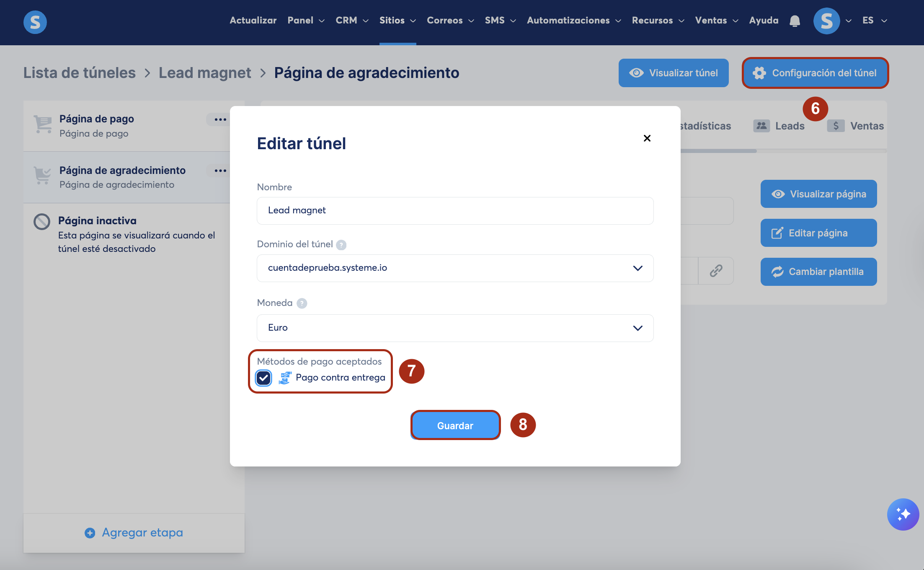The image size is (924, 570).
Task: Click the Moneda help question icon
Action: click(x=302, y=303)
